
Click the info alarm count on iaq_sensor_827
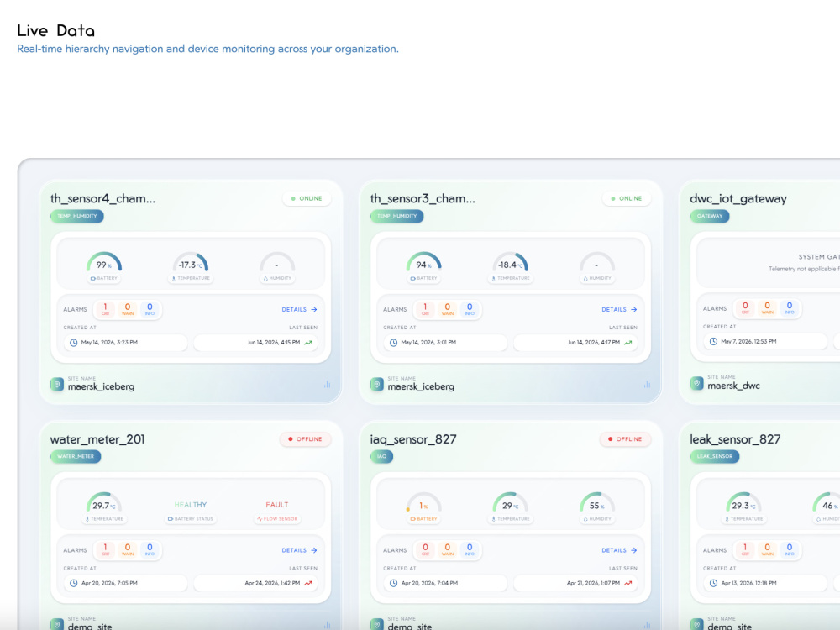coord(470,550)
